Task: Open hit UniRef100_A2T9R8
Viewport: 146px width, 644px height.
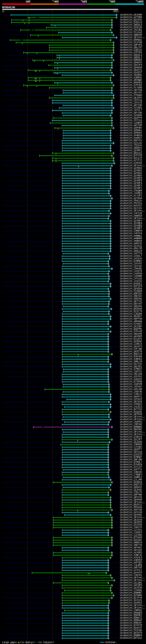Action: pyautogui.click(x=131, y=17)
